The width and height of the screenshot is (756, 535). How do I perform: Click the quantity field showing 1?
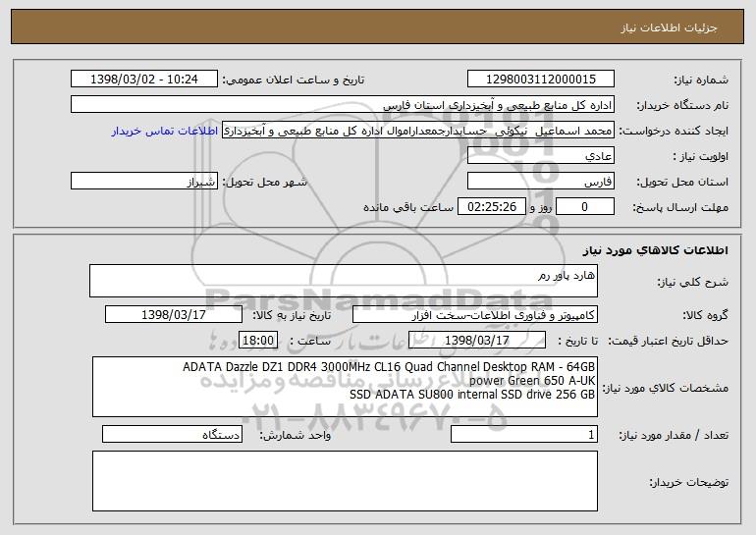pyautogui.click(x=524, y=435)
